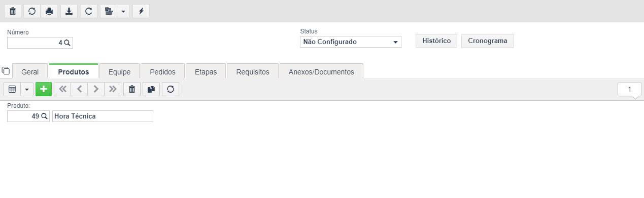The height and width of the screenshot is (198, 644).
Task: Refresh the products list
Action: pyautogui.click(x=171, y=89)
